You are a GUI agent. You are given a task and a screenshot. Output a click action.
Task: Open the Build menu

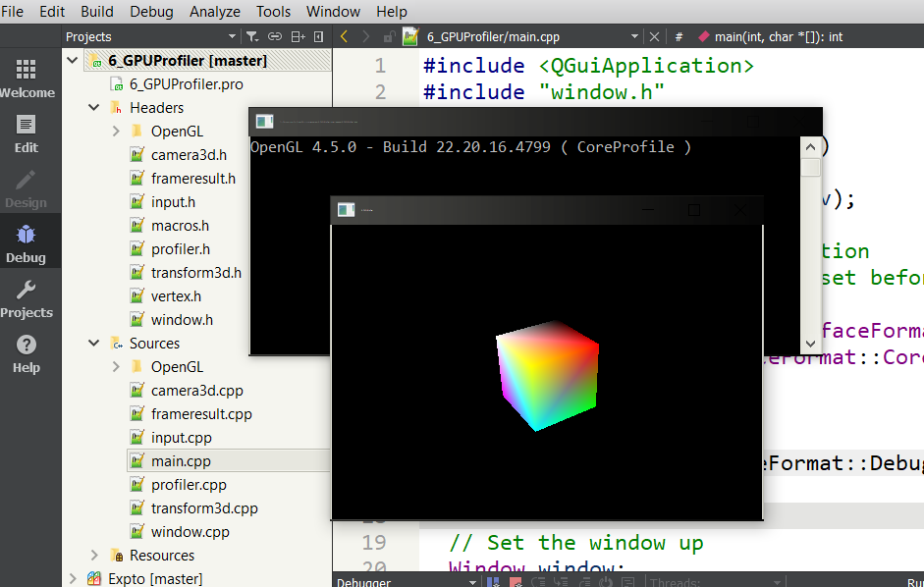[x=97, y=12]
